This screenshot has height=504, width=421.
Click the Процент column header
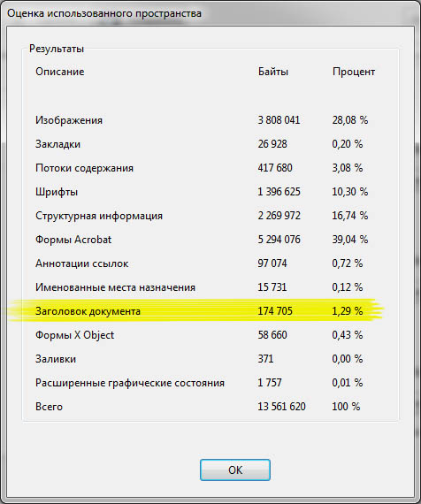pos(354,72)
